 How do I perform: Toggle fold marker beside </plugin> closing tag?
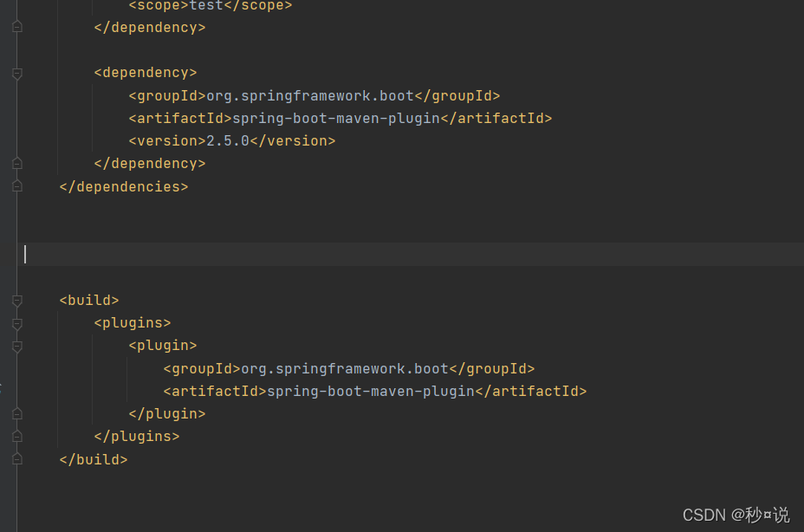(17, 413)
